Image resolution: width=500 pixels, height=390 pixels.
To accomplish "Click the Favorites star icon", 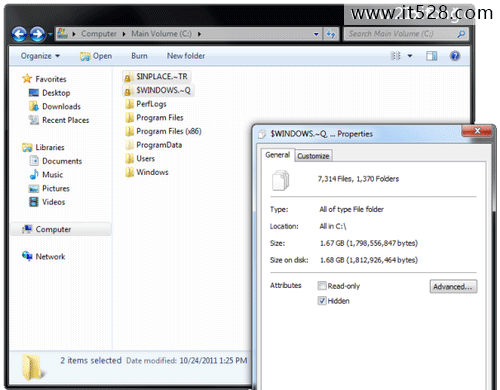I will tap(27, 79).
